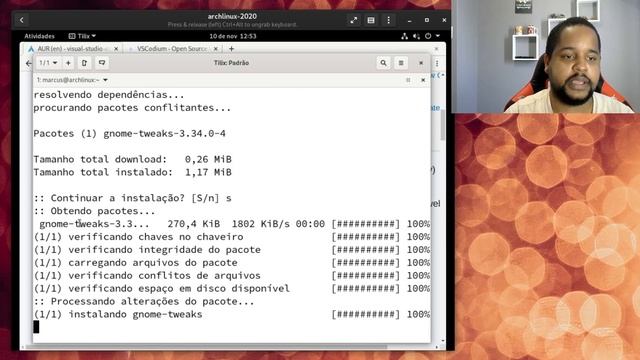Open the 1/1 session switcher dropdown in Tilix
Viewport: 640px width, 360px height.
[48, 63]
